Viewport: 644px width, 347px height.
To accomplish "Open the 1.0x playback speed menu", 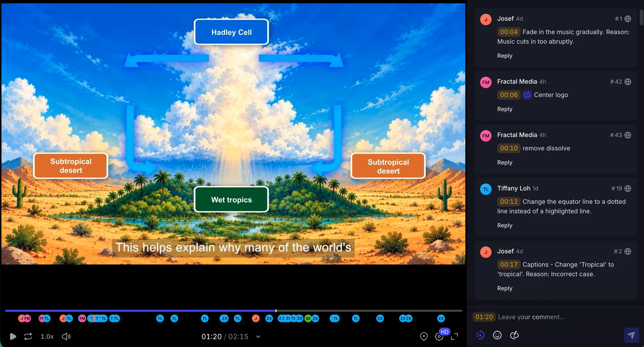I will (x=47, y=336).
